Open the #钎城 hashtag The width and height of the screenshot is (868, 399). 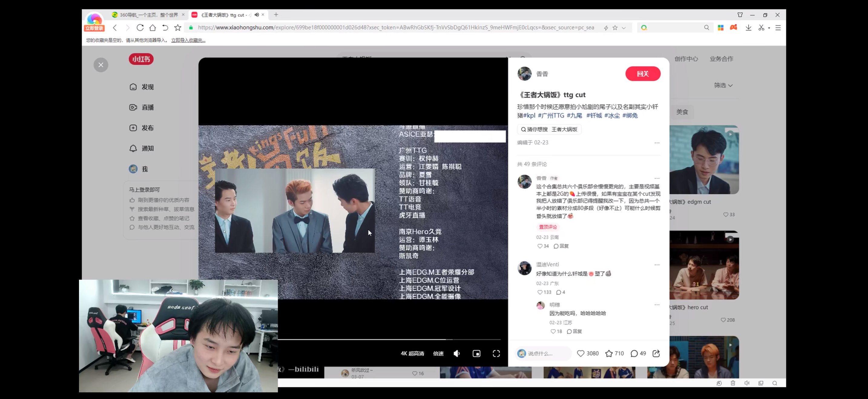click(594, 115)
